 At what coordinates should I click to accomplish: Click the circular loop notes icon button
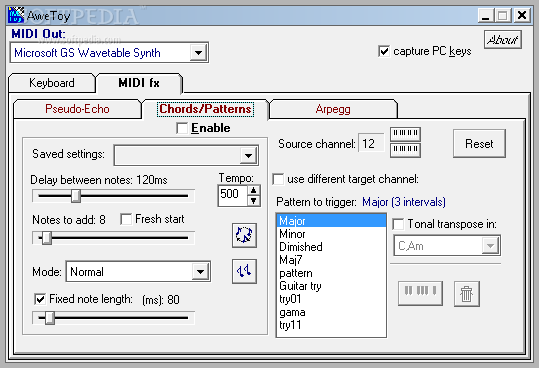pyautogui.click(x=244, y=235)
